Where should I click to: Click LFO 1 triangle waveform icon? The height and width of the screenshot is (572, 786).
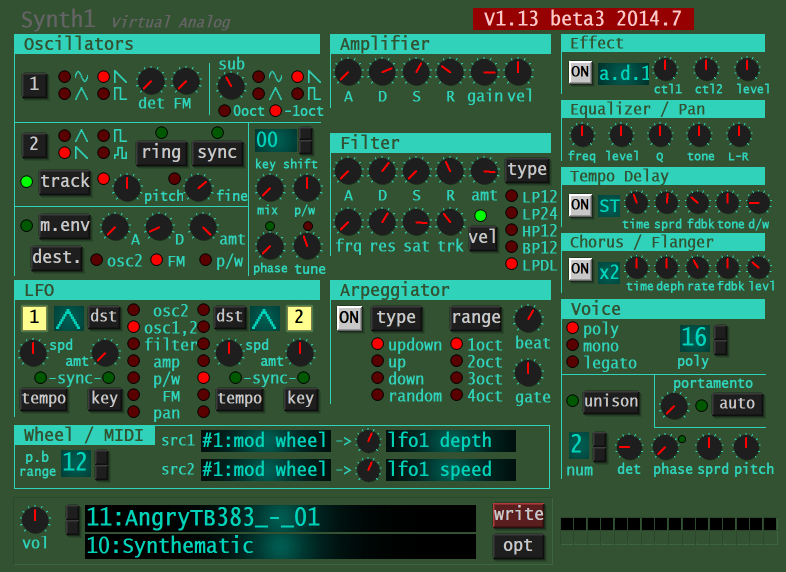[69, 318]
